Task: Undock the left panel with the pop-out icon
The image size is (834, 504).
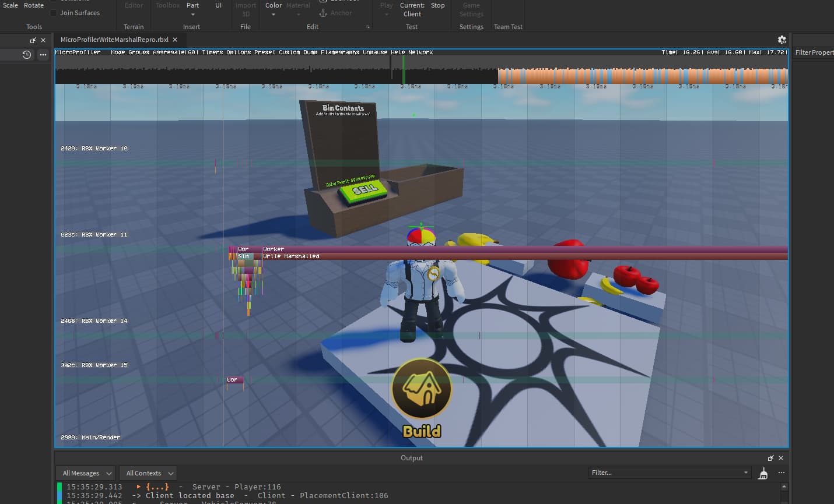Action: (33, 40)
